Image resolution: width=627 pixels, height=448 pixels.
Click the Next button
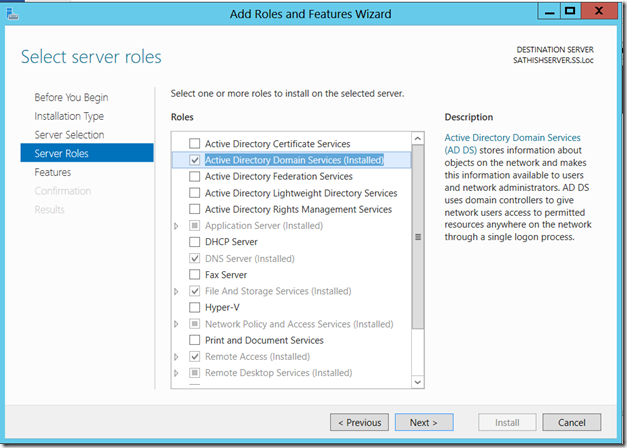pyautogui.click(x=424, y=422)
